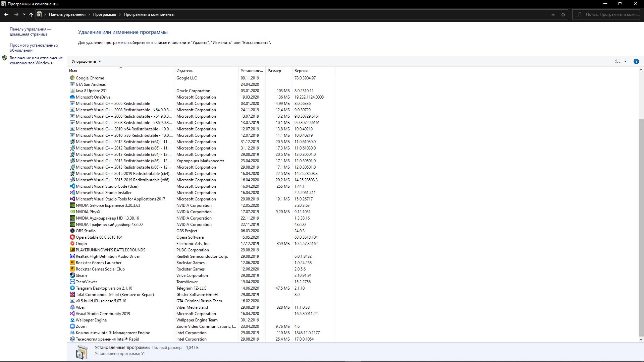Click the Origin icon
This screenshot has width=644, height=362.
(72, 243)
